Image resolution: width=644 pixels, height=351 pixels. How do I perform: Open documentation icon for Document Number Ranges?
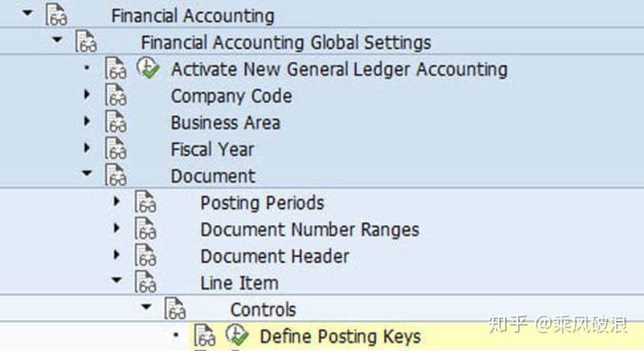pyautogui.click(x=145, y=230)
